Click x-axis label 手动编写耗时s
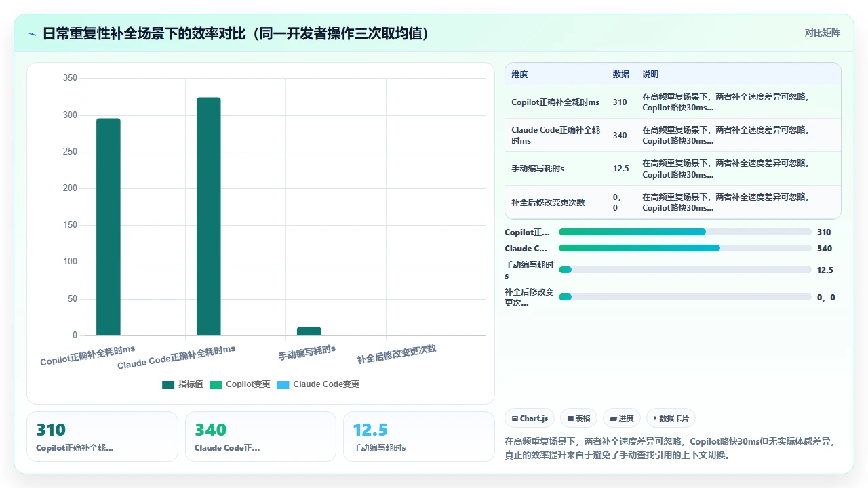This screenshot has width=868, height=488. click(x=307, y=352)
